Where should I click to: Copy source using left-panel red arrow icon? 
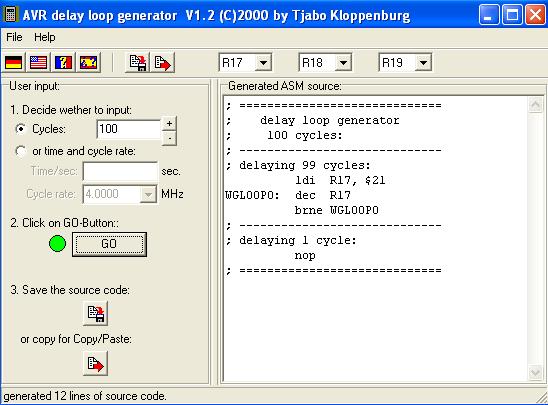tap(95, 363)
